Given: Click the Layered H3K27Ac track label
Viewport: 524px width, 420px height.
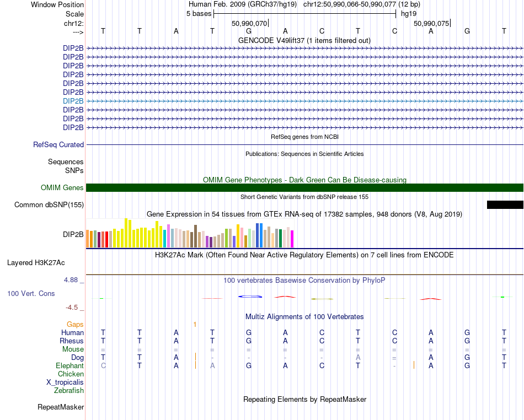Looking at the screenshot, I should (x=36, y=263).
